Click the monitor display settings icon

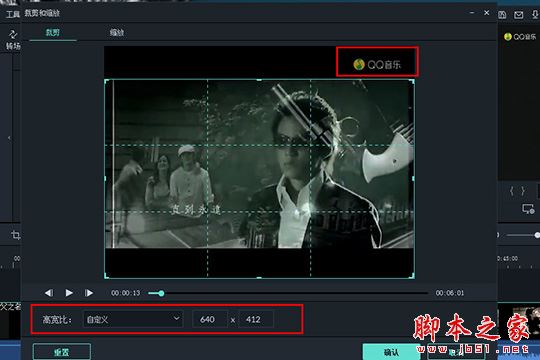(528, 209)
